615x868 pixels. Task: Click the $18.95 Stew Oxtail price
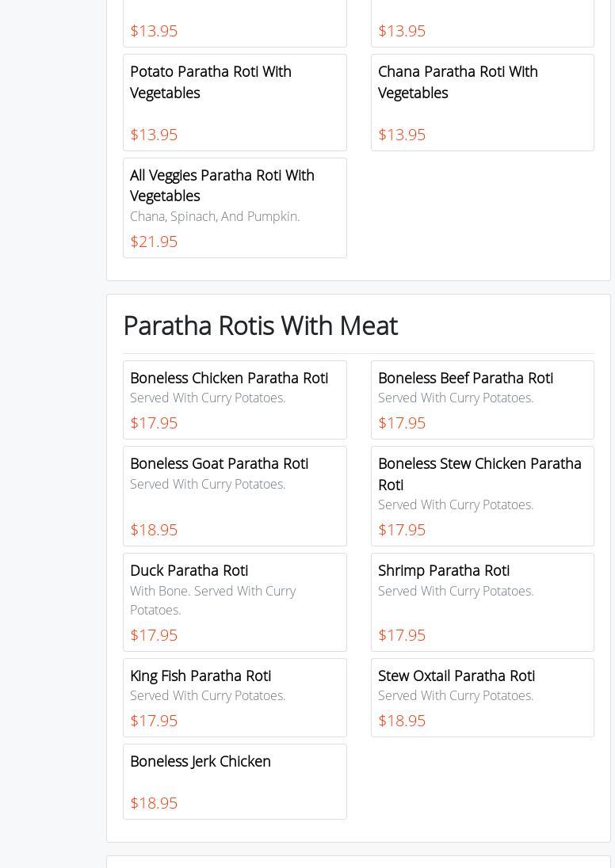click(402, 721)
